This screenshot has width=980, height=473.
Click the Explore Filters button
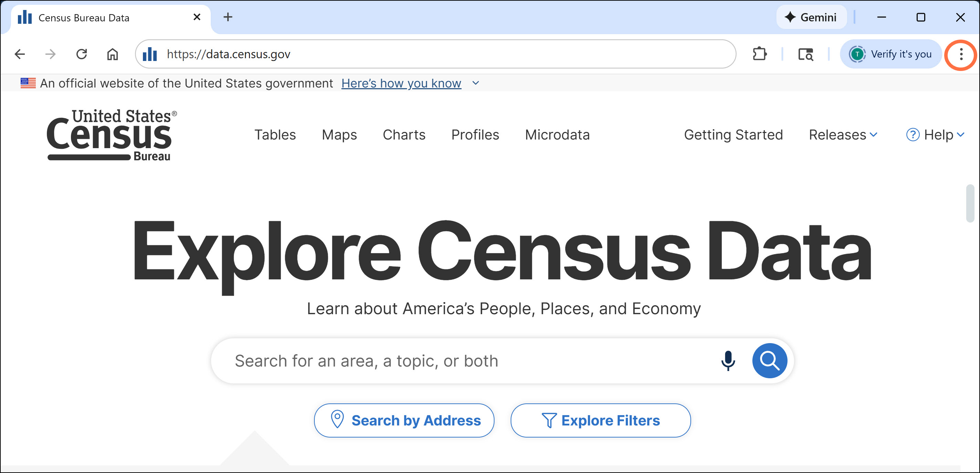coord(600,420)
